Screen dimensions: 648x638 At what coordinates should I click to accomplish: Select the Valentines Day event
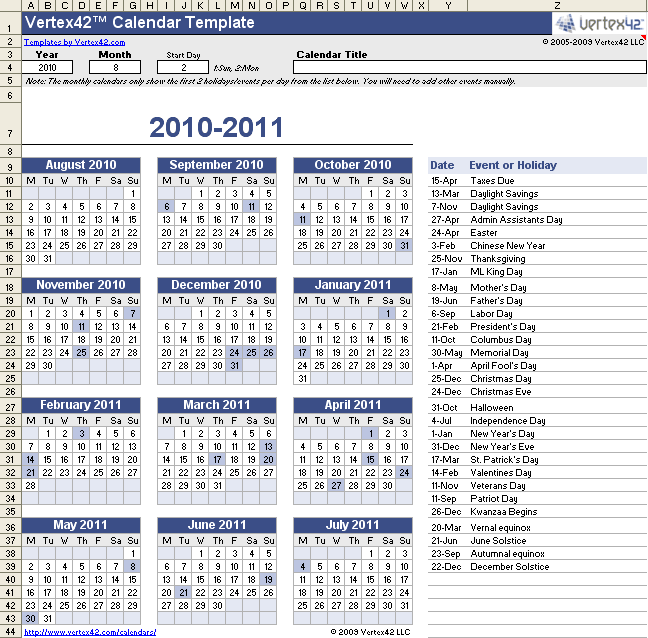pos(501,473)
